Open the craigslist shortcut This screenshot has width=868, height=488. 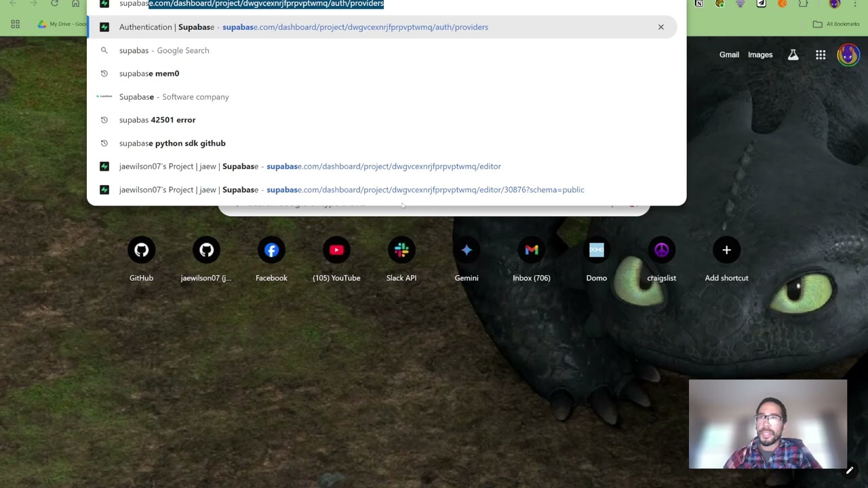662,251
